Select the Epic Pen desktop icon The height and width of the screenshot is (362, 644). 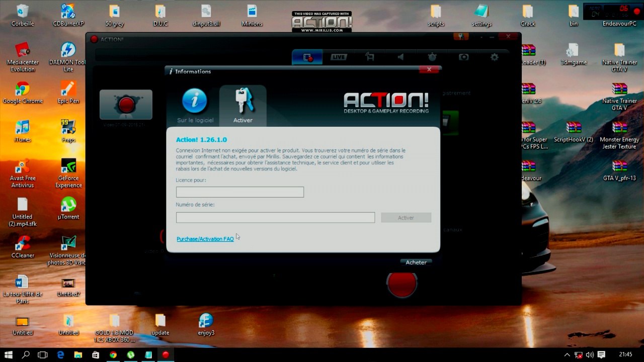tap(68, 93)
